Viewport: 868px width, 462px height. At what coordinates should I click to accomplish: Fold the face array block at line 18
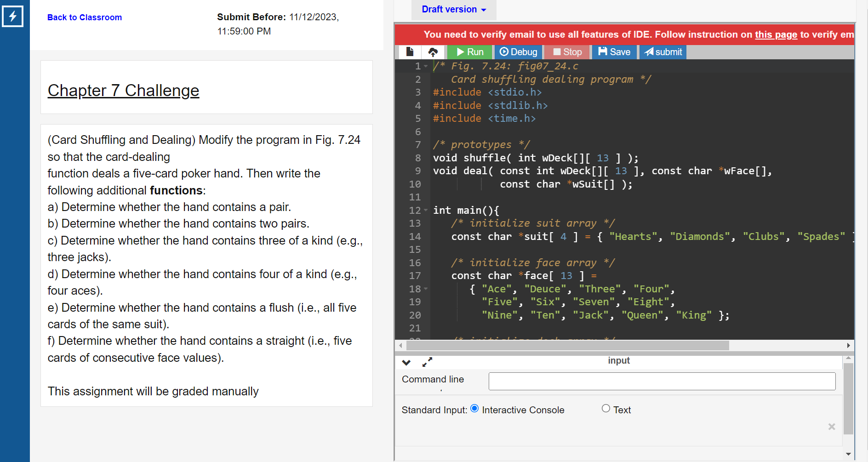(x=426, y=289)
